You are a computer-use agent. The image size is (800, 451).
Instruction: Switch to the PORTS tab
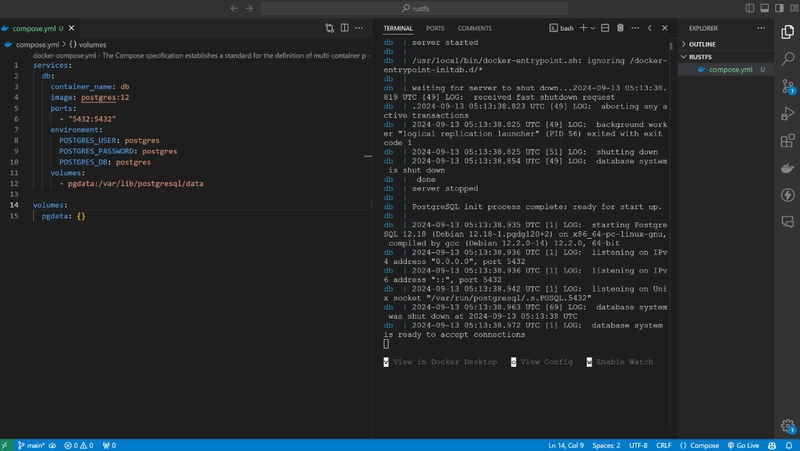point(435,28)
